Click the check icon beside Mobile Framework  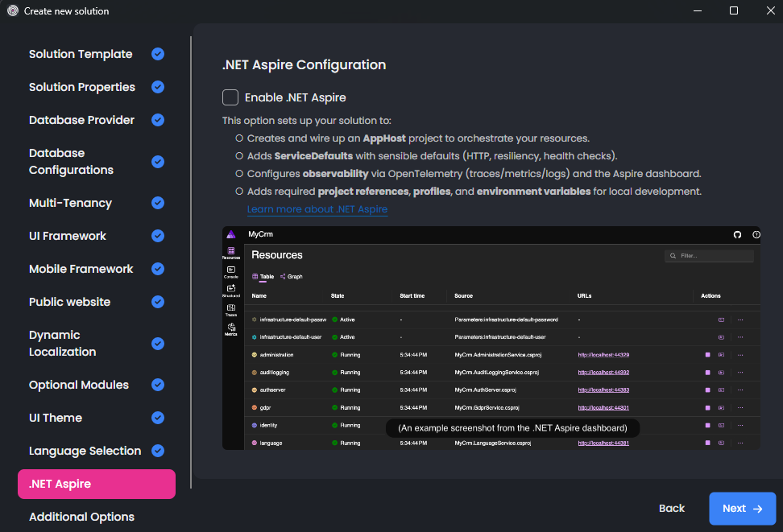158,269
